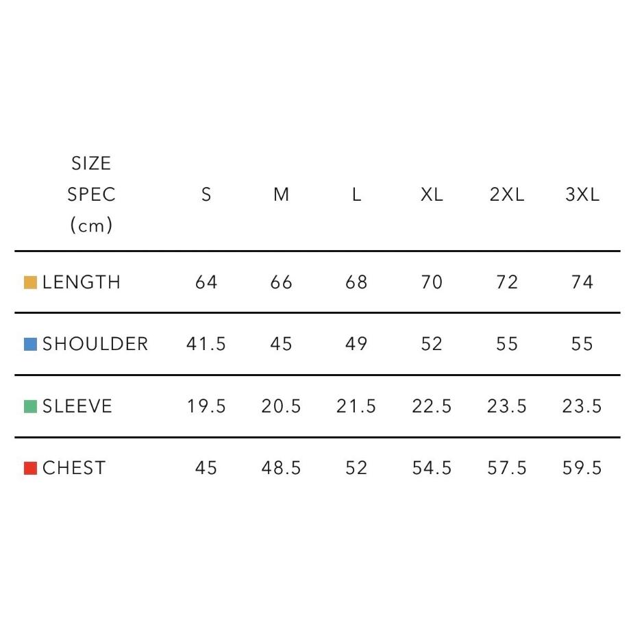The image size is (644, 644).
Task: Click the orange LENGTH color square
Action: click(30, 282)
